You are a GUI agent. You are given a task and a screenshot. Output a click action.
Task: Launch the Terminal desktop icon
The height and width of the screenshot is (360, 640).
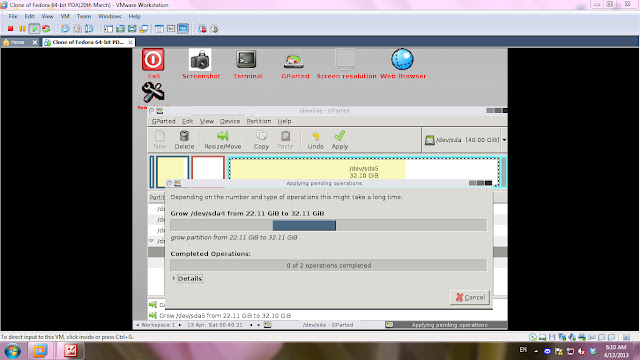click(246, 60)
